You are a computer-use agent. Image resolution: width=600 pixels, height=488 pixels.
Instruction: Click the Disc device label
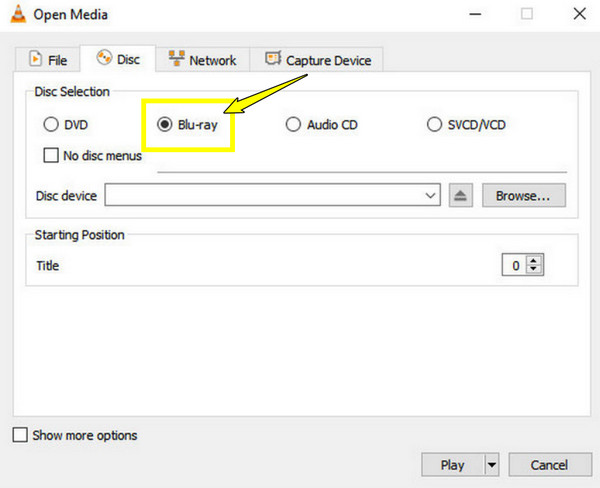point(66,196)
